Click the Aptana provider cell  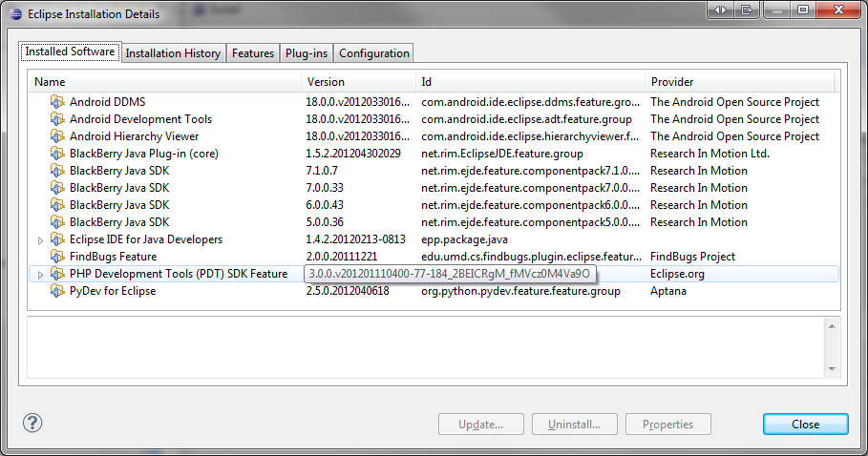[x=668, y=291]
